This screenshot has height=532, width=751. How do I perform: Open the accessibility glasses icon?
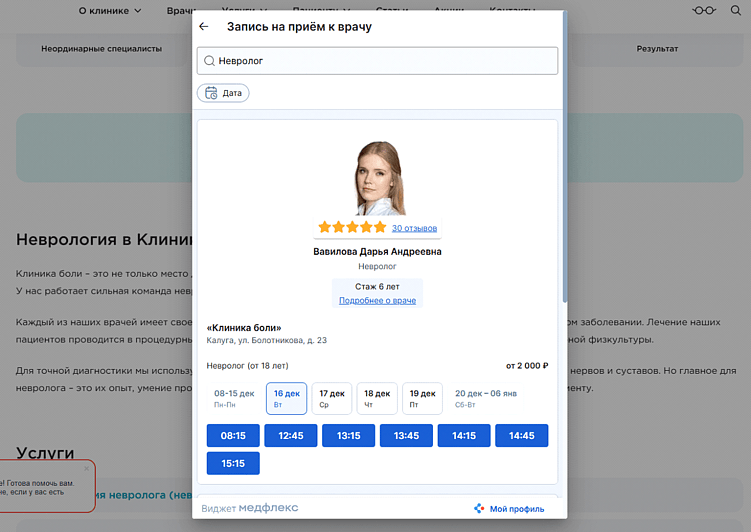[704, 10]
